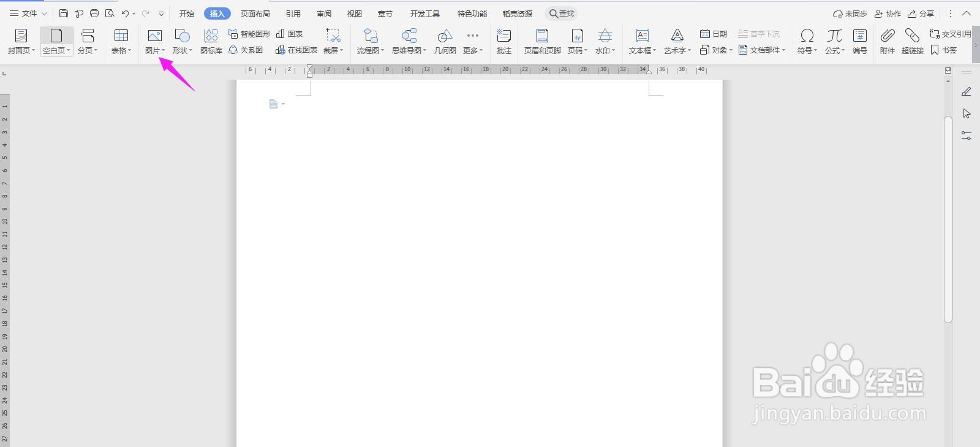This screenshot has width=980, height=447.
Task: Insert a 公式 formula
Action: coord(835,42)
